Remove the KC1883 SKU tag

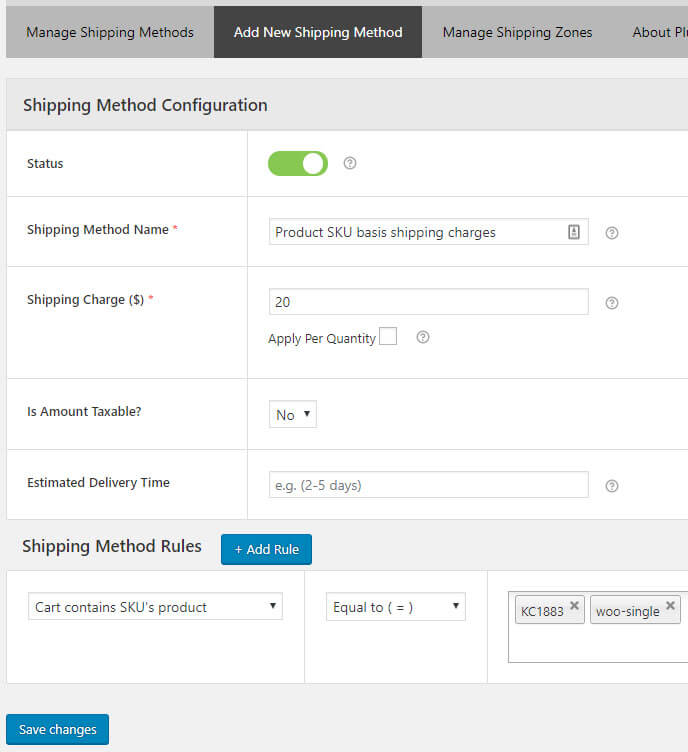[574, 606]
